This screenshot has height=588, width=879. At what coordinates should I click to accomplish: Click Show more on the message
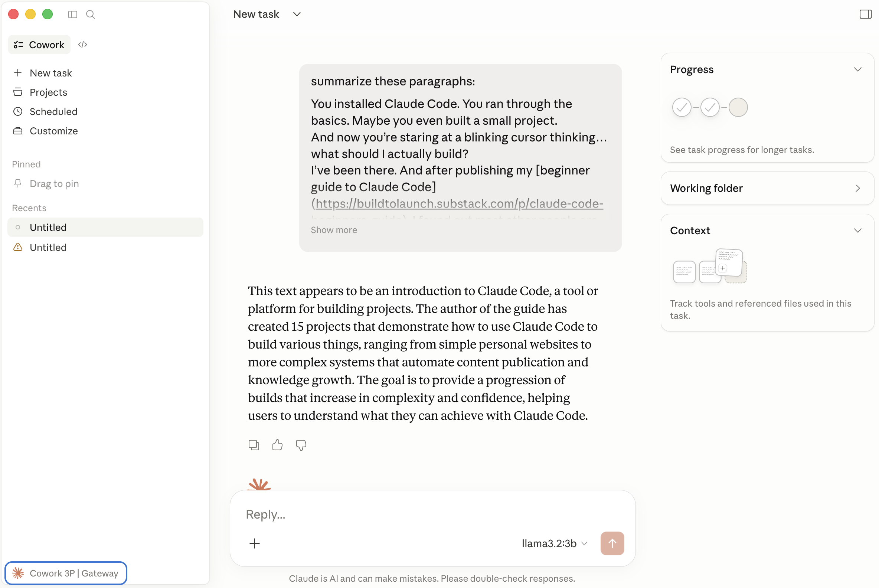pos(334,230)
